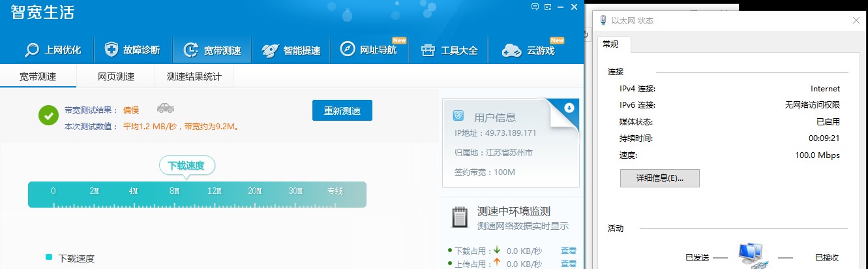Viewport: 868px width, 269px height.
Task: Click the 持续时间 00:09:21 value
Action: pyautogui.click(x=824, y=138)
